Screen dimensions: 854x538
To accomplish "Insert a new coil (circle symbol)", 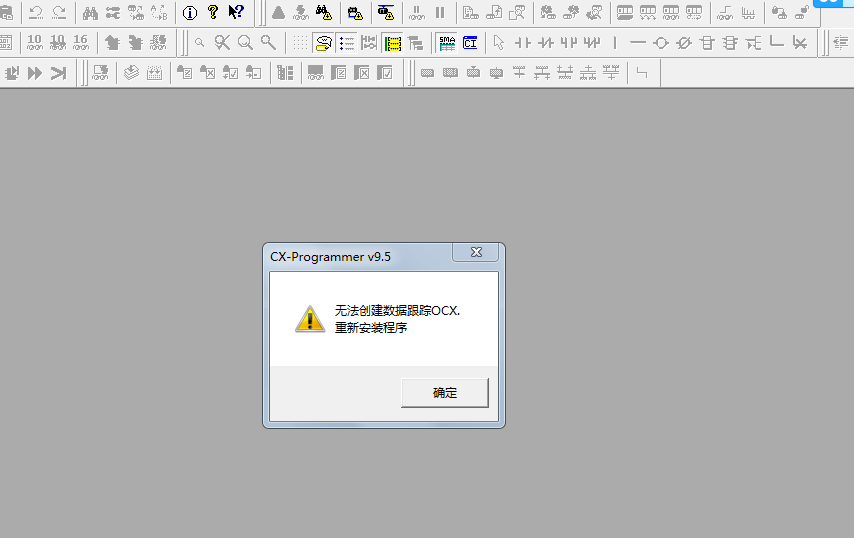I will click(x=660, y=43).
